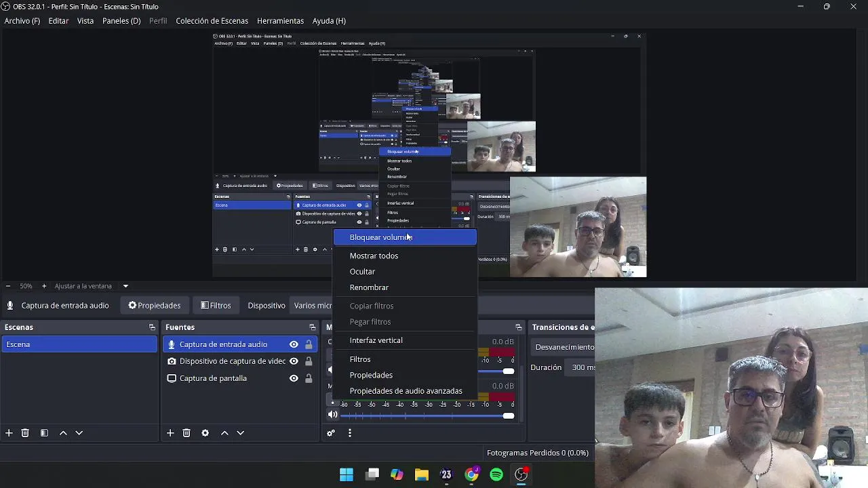
Task: Click the Propiedades button in source toolbar
Action: tap(155, 306)
